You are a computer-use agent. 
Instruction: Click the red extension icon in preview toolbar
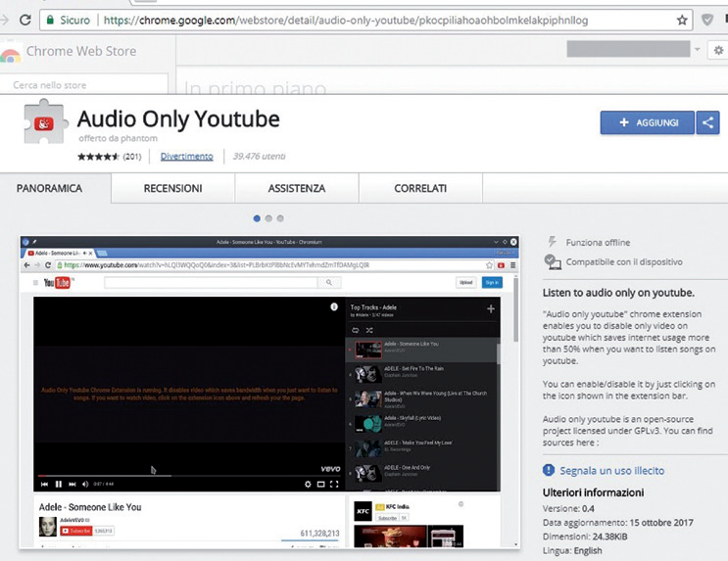(501, 265)
